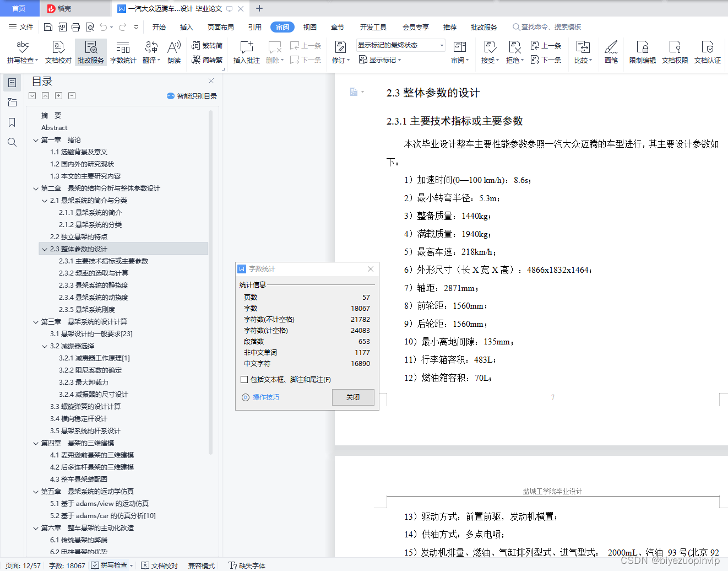Check 包括文本框、脚注和尾注 checkbox
This screenshot has width=728, height=571.
tap(244, 380)
